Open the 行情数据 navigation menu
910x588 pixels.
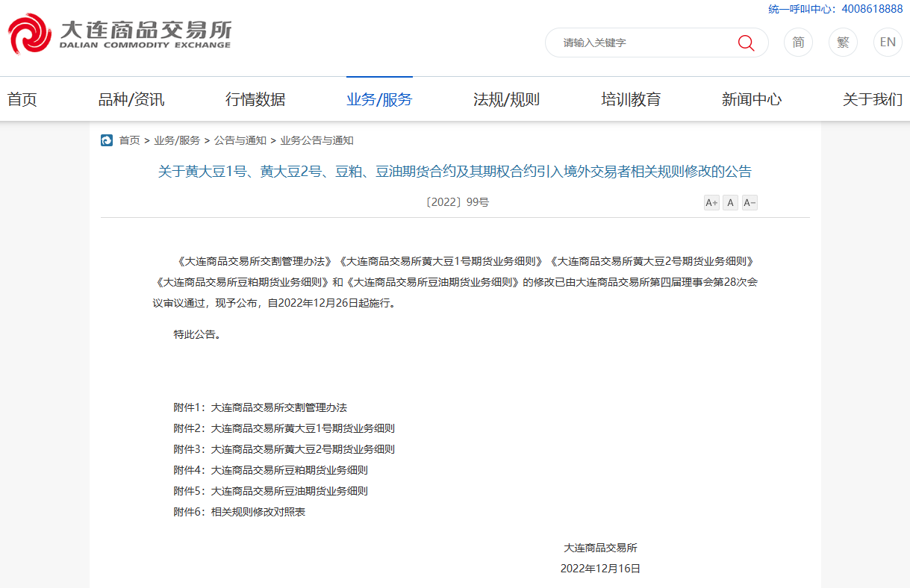coord(255,99)
